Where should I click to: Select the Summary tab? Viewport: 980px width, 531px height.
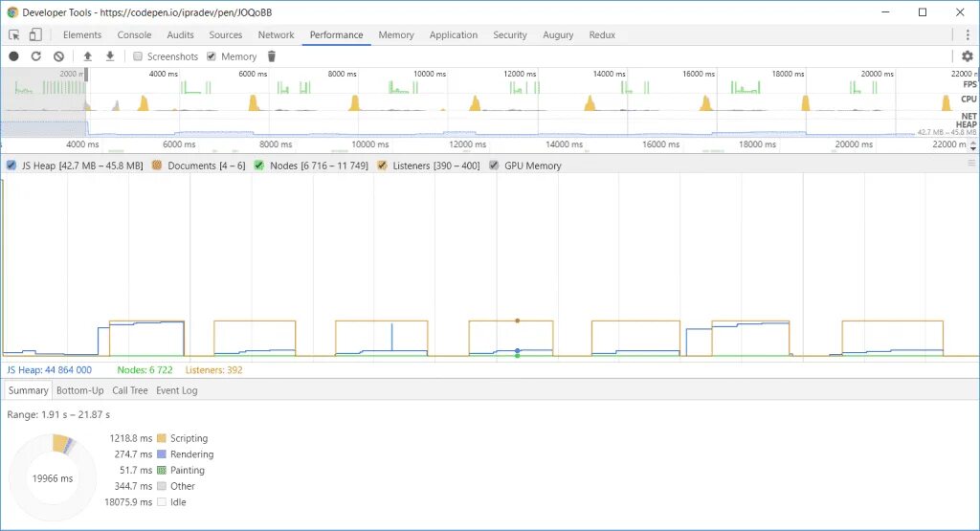(28, 390)
